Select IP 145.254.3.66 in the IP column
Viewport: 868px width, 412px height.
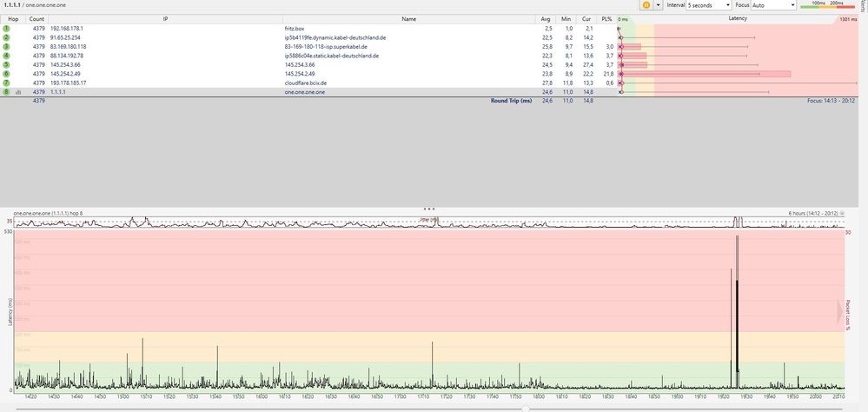pos(65,65)
